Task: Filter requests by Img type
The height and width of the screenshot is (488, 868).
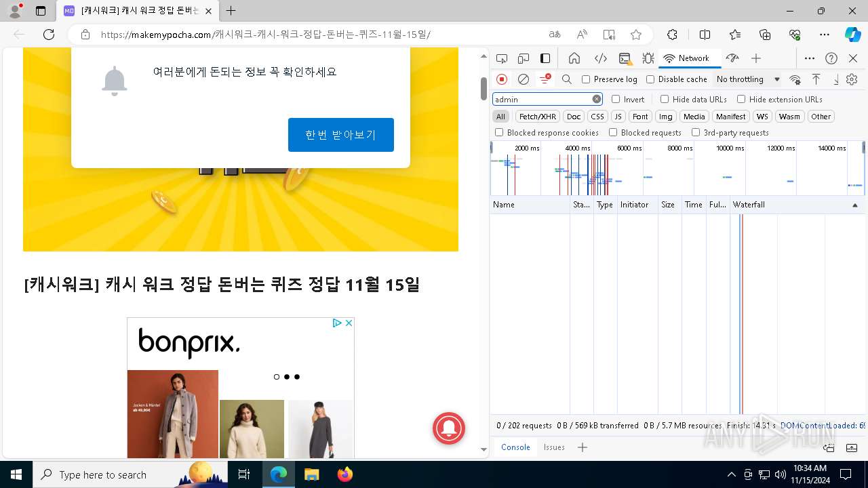Action: (666, 117)
